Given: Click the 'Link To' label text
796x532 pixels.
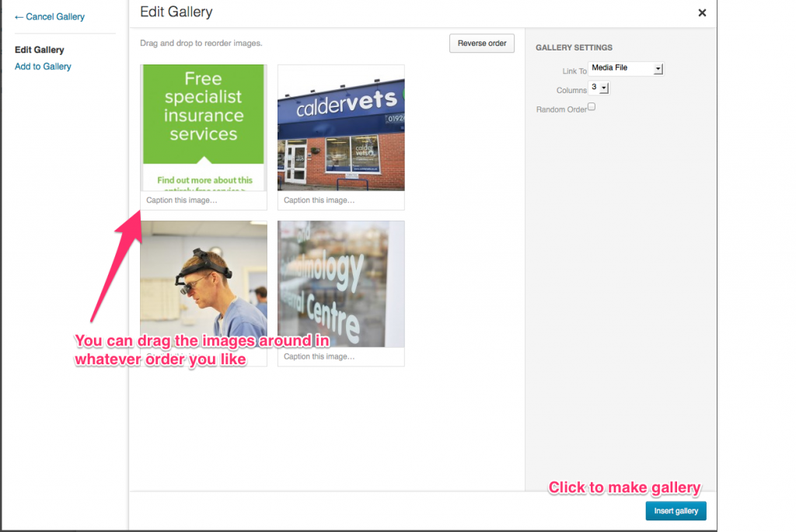Looking at the screenshot, I should click(574, 71).
